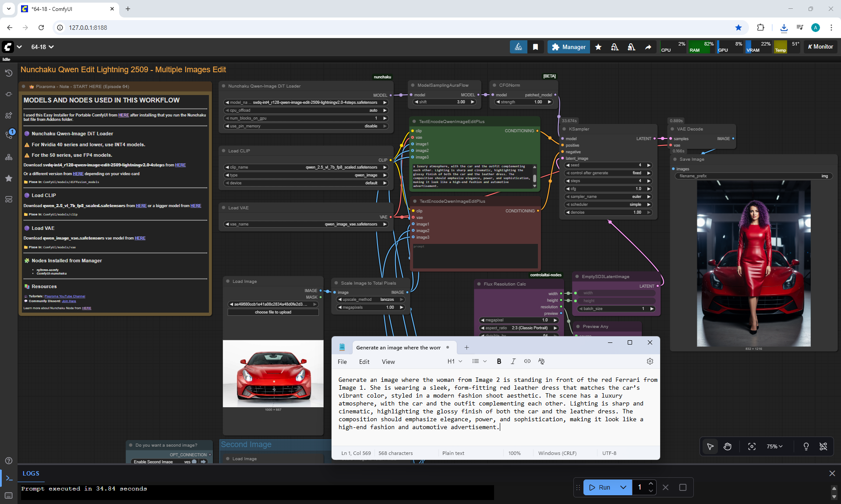This screenshot has height=504, width=841.
Task: Toggle the bottom terminal logs icon
Action: 9,478
